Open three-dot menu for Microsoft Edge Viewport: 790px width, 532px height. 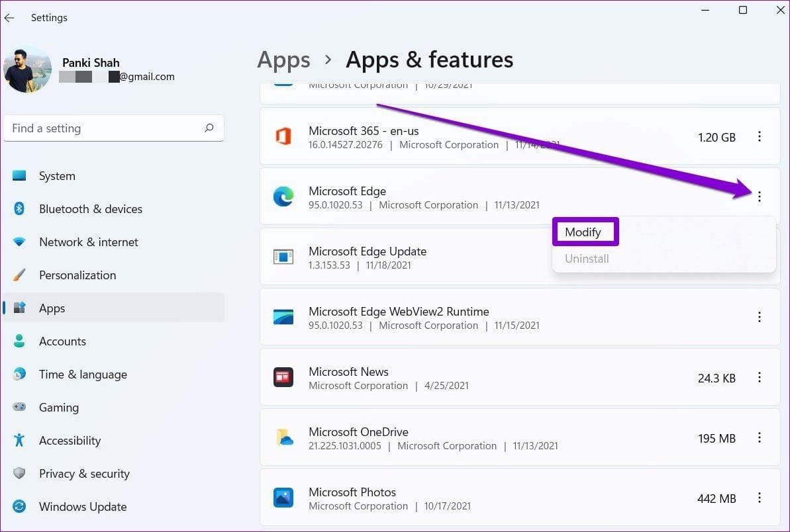tap(760, 197)
